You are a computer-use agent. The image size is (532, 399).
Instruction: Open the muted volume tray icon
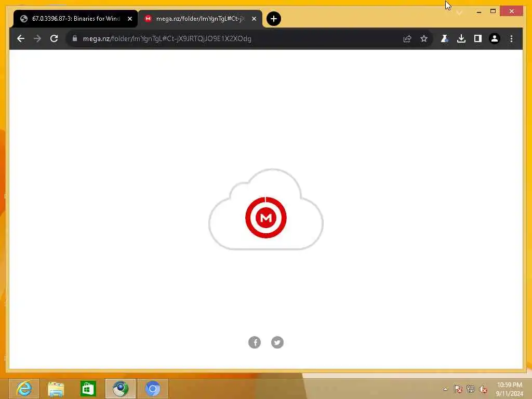point(483,389)
